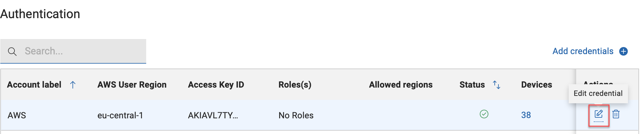Click the Status column header text

click(472, 85)
